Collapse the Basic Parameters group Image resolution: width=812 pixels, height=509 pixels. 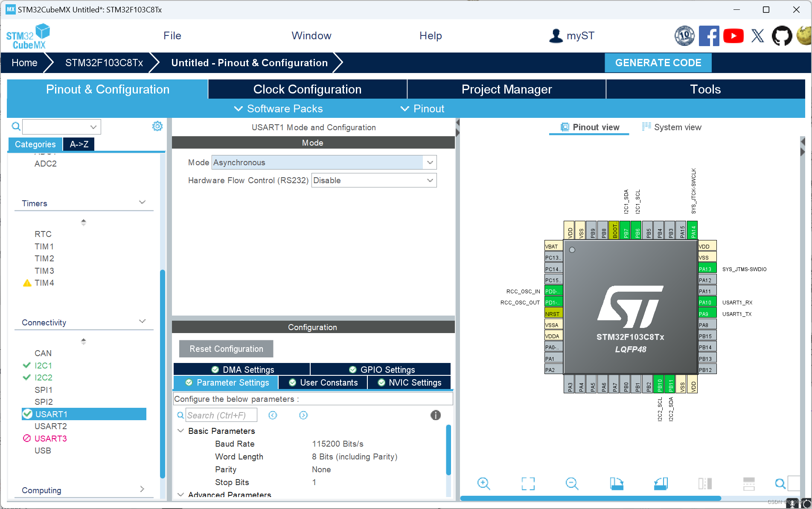pos(181,431)
